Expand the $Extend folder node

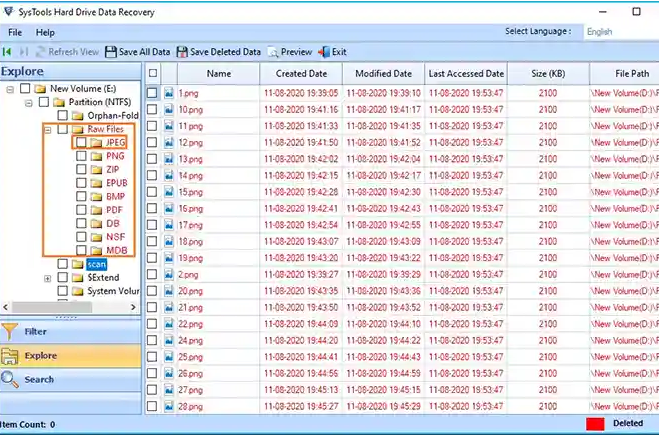(x=47, y=278)
